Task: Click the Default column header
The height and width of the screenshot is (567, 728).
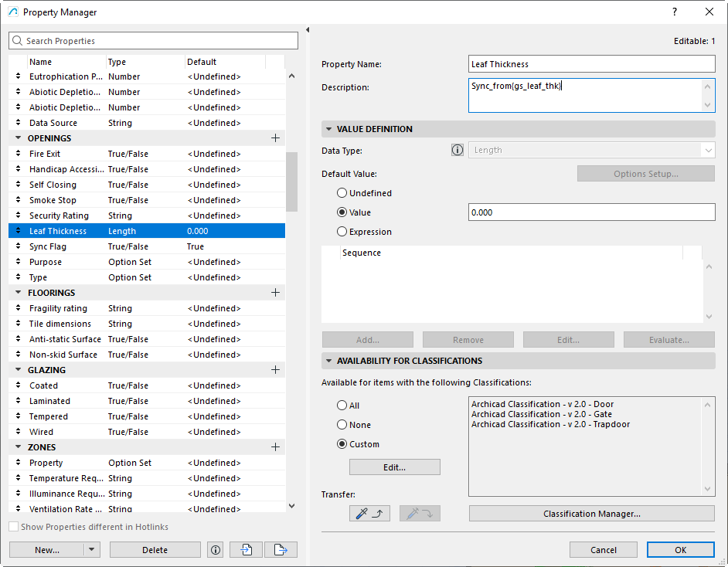Action: pyautogui.click(x=225, y=62)
